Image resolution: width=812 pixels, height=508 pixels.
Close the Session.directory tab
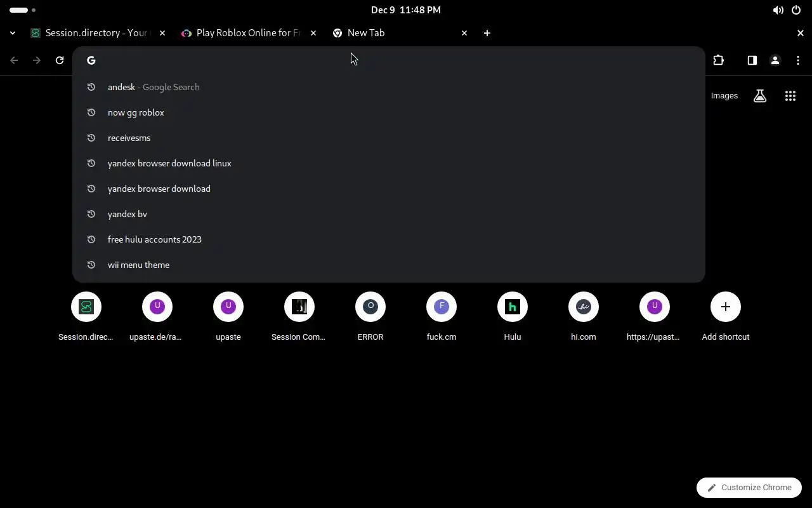(x=162, y=33)
